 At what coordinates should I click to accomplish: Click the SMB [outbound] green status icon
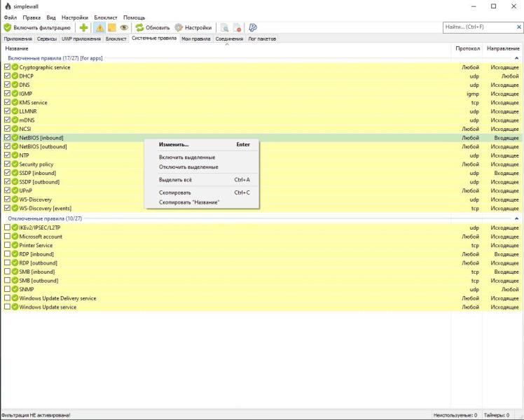click(15, 281)
